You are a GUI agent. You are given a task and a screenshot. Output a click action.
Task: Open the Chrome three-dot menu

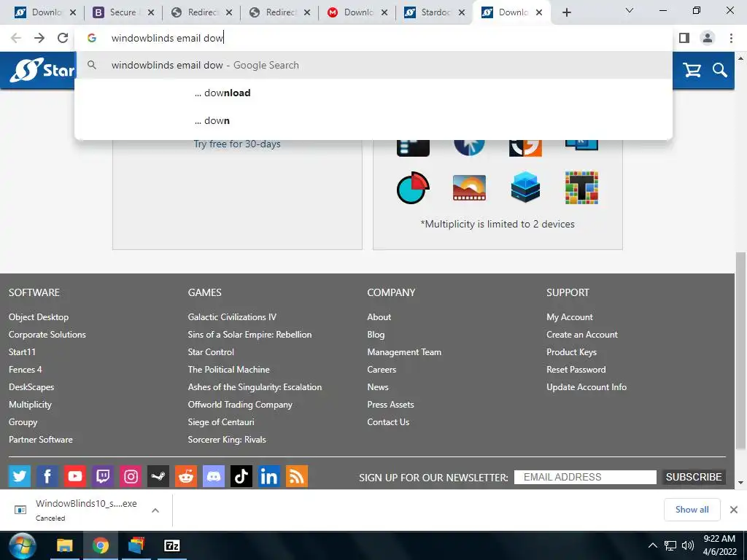click(731, 38)
